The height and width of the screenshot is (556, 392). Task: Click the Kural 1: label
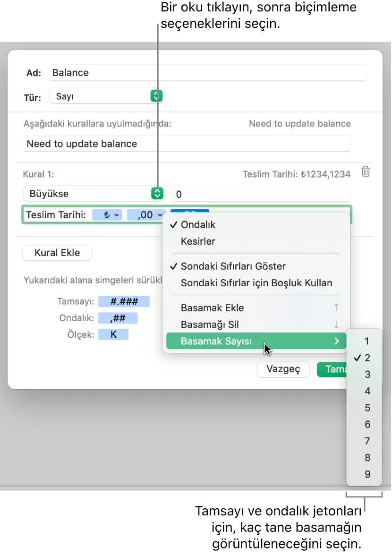38,174
